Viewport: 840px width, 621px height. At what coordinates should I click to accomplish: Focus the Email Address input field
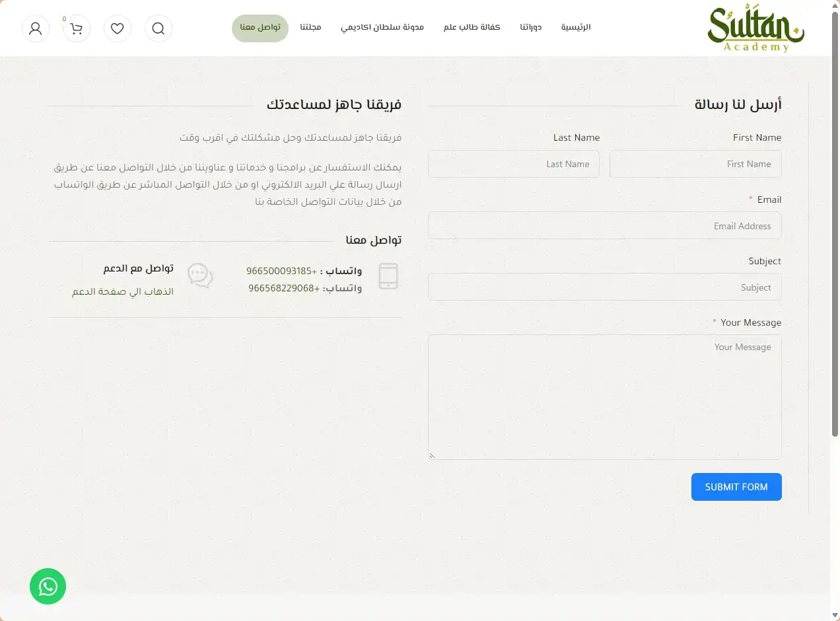pos(605,225)
